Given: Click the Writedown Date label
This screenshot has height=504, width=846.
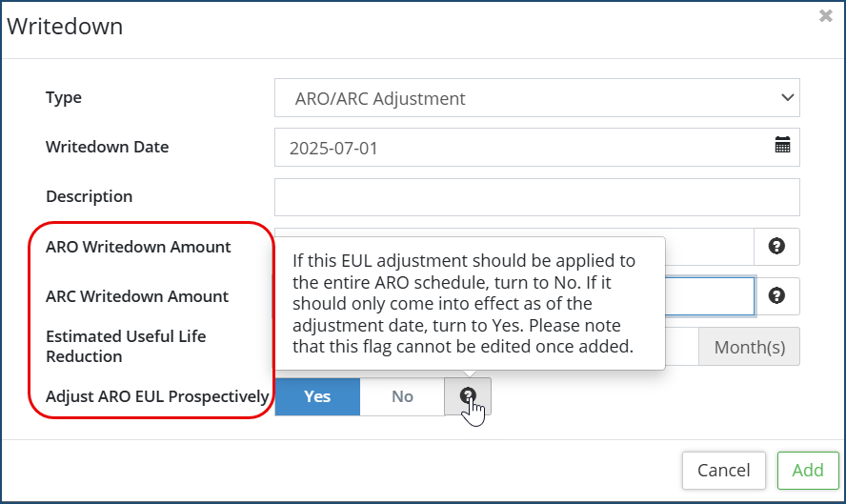Looking at the screenshot, I should (x=107, y=147).
